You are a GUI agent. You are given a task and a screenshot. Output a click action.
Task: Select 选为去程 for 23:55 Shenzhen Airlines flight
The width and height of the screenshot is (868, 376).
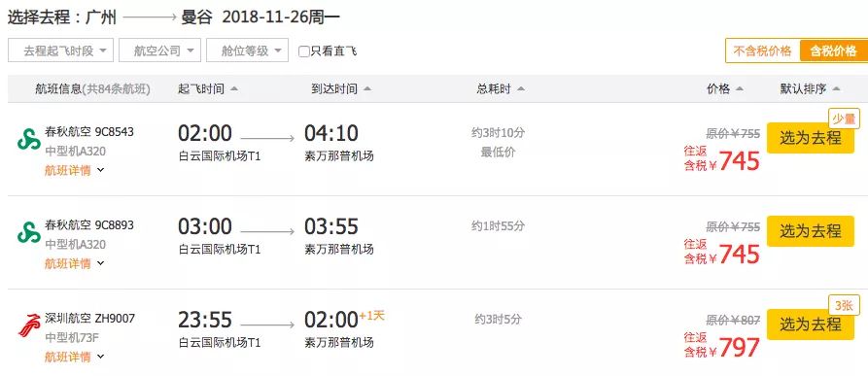[x=811, y=325]
